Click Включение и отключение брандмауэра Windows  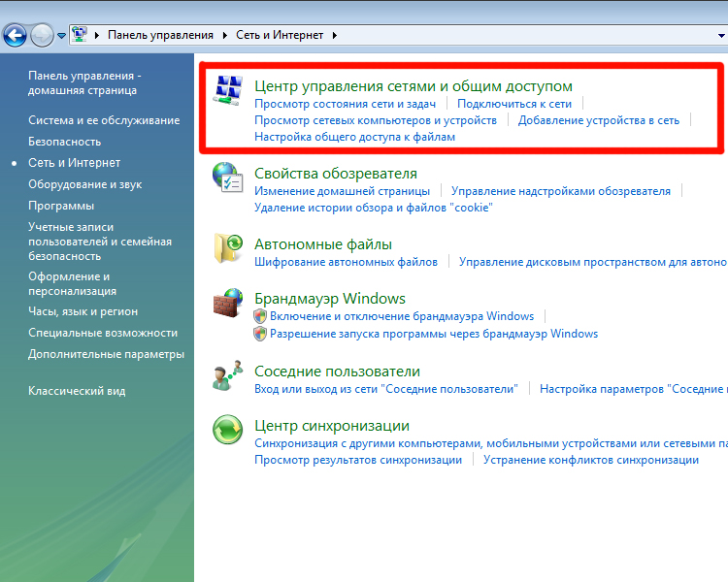click(402, 316)
